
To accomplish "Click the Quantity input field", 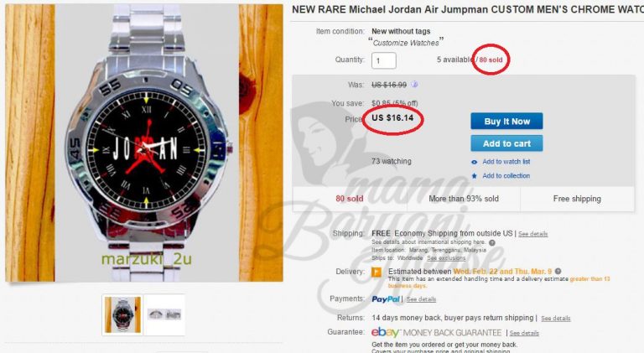I will tap(384, 60).
